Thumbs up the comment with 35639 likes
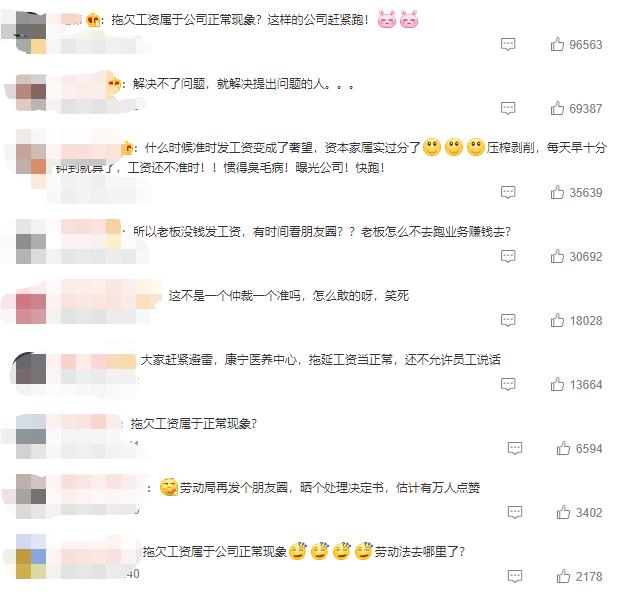This screenshot has height=596, width=630. tap(557, 192)
